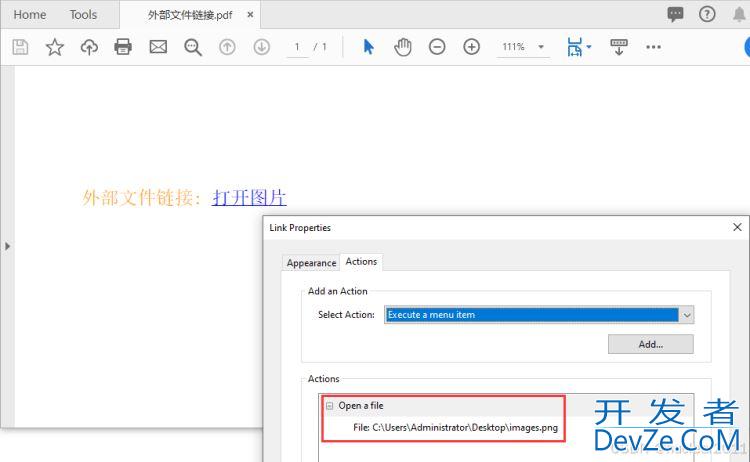
Task: Switch to the Appearance tab
Action: 311,263
